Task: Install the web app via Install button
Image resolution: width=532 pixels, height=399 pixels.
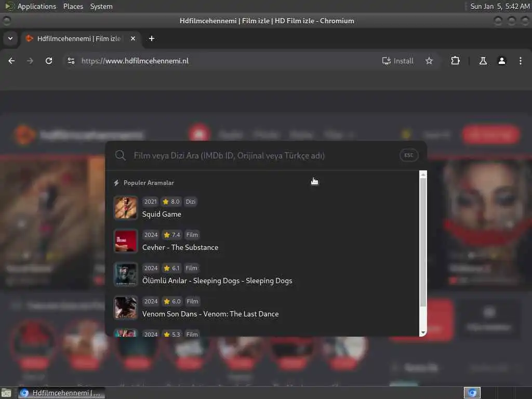Action: point(397,61)
